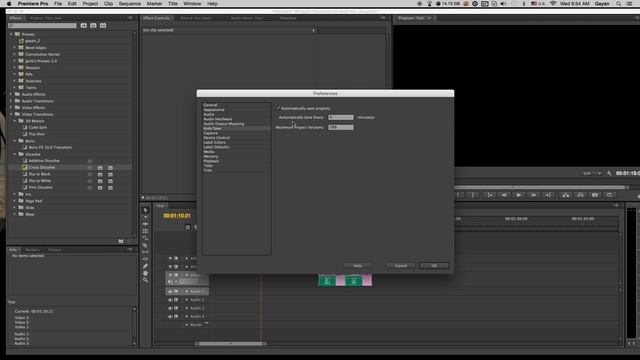Click the YUV effects filter icon in Effects panel

pyautogui.click(x=103, y=25)
